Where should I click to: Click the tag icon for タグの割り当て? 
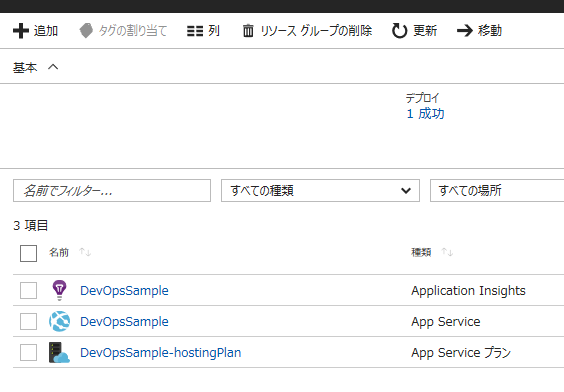86,31
